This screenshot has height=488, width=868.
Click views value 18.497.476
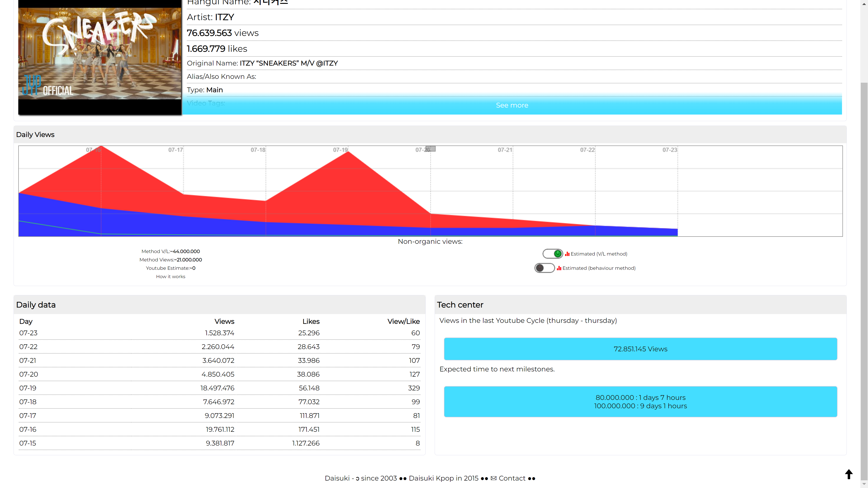coord(217,388)
